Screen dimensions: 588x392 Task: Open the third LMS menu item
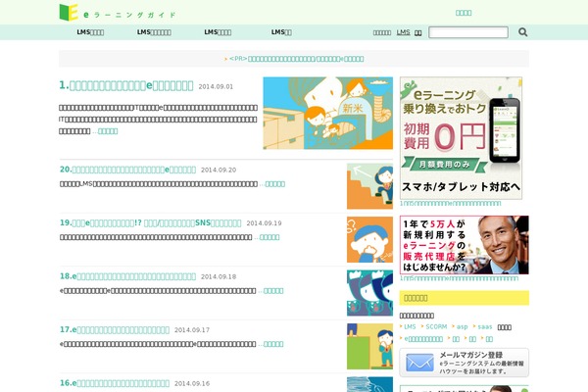tap(218, 32)
